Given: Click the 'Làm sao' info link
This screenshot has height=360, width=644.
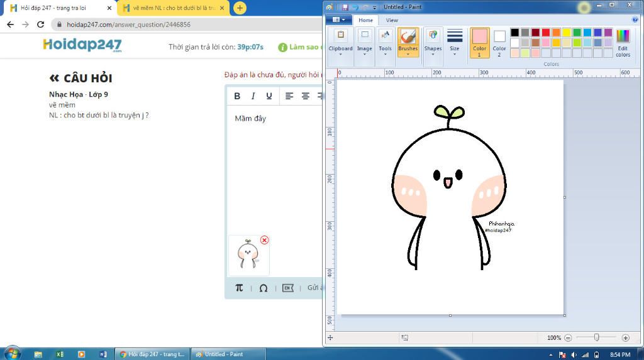Looking at the screenshot, I should (x=300, y=47).
